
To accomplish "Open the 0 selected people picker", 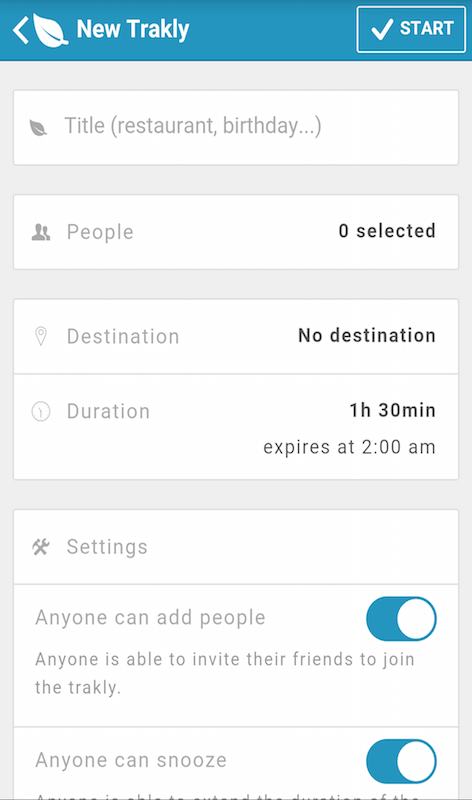I will pyautogui.click(x=387, y=231).
